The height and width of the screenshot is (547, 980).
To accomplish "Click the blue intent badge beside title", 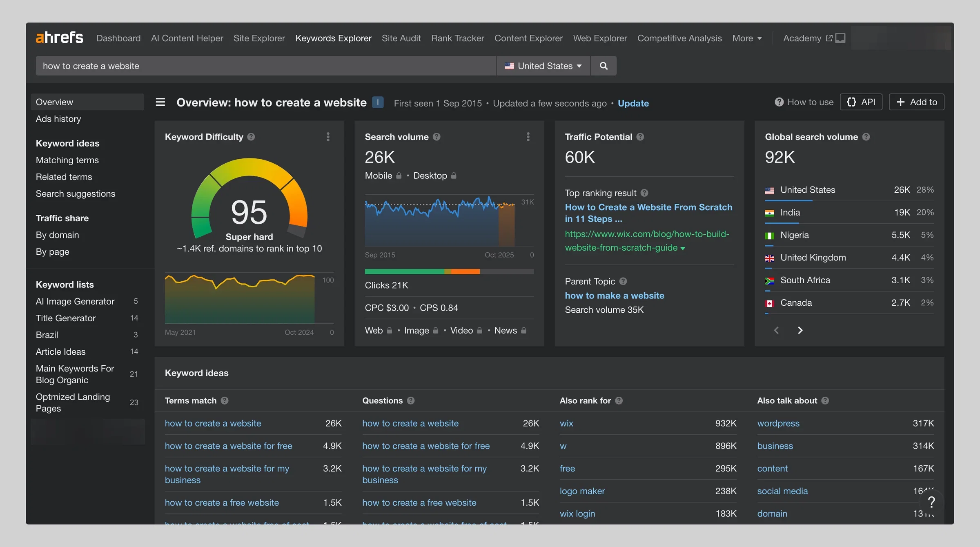I will coord(378,102).
